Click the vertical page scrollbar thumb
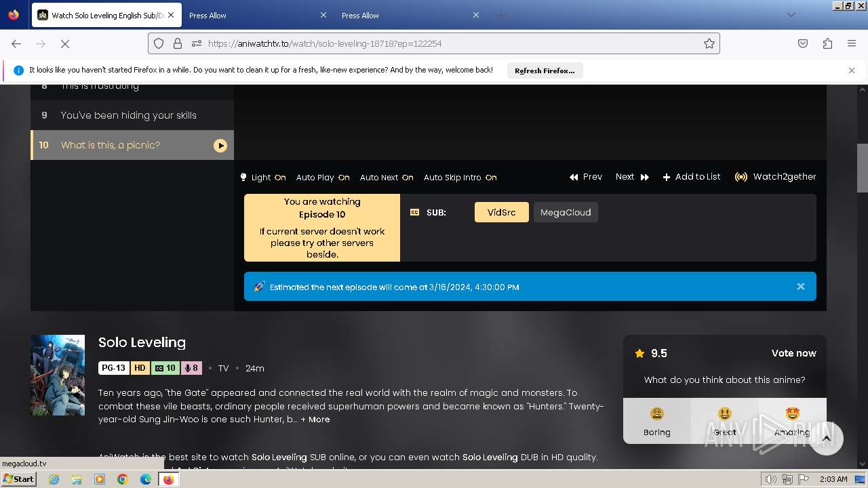 [863, 168]
